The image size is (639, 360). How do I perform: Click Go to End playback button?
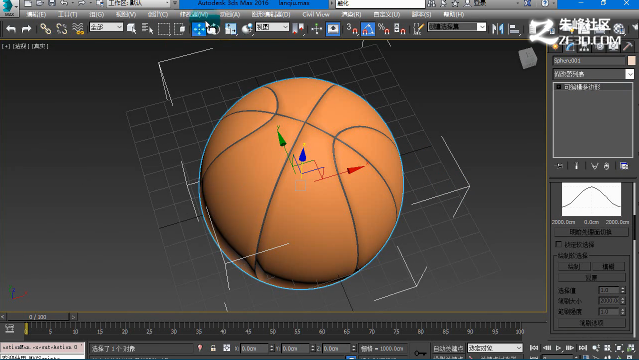click(583, 348)
